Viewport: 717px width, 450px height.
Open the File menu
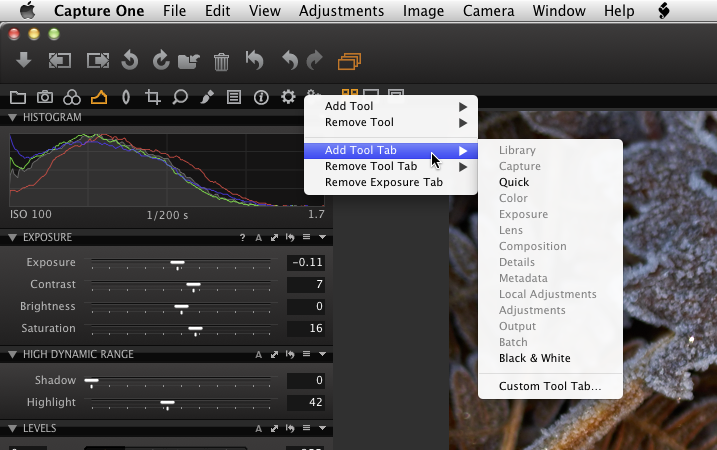(x=174, y=11)
